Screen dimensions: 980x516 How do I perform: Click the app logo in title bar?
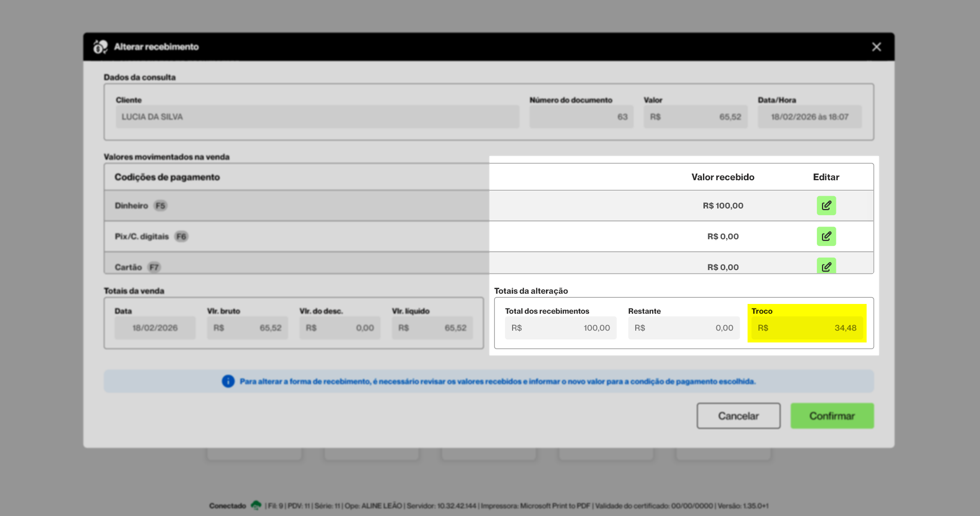[x=100, y=47]
